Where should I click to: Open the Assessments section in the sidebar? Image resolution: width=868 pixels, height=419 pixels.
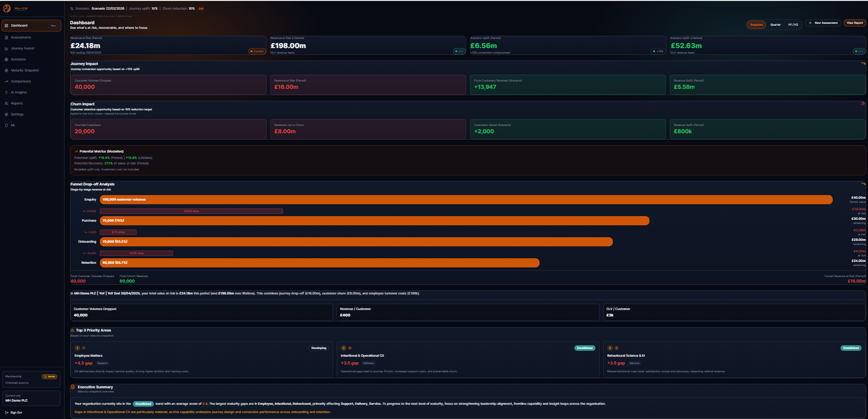tap(21, 37)
